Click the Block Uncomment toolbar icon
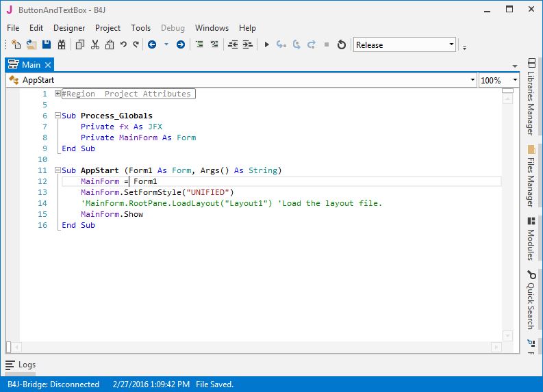543x392 pixels. (x=214, y=44)
